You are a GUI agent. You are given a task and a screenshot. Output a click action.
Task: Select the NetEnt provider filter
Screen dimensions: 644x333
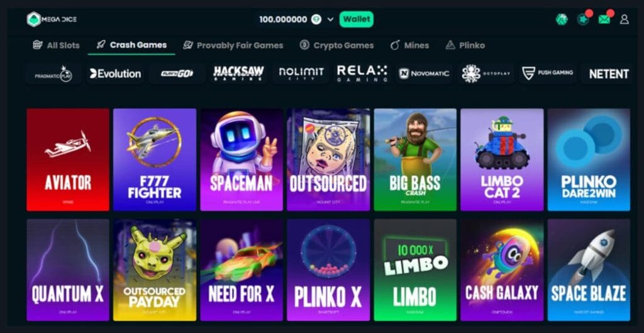click(608, 74)
